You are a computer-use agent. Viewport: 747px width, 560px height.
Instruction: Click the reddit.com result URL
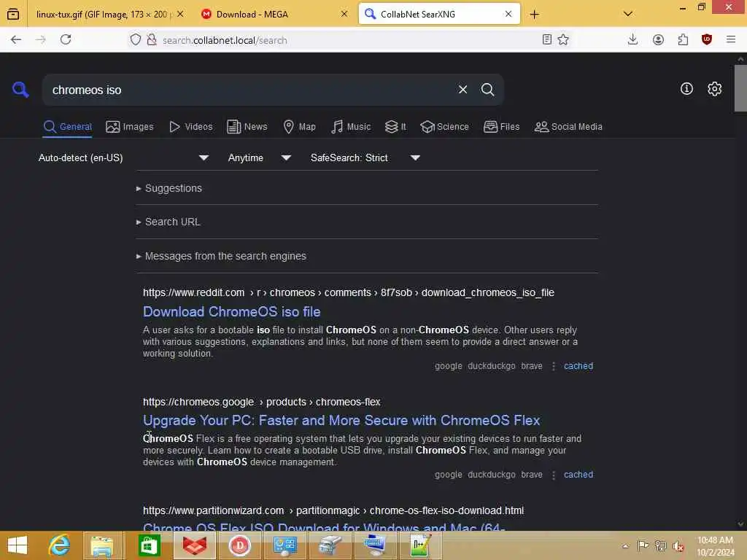(x=348, y=292)
